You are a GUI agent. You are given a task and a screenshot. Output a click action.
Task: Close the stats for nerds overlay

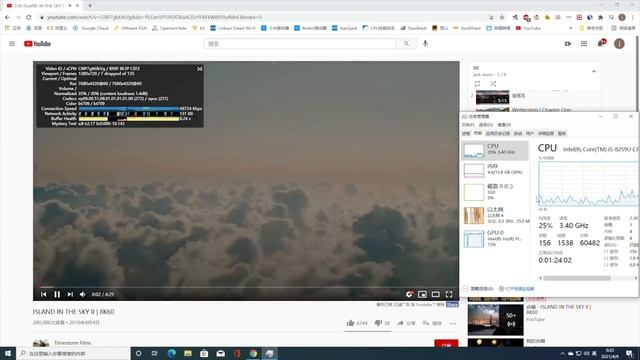click(x=200, y=69)
